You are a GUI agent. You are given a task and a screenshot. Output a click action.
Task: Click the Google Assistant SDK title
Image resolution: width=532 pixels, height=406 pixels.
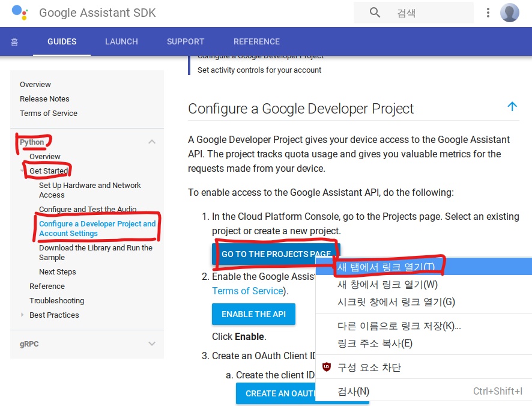97,13
